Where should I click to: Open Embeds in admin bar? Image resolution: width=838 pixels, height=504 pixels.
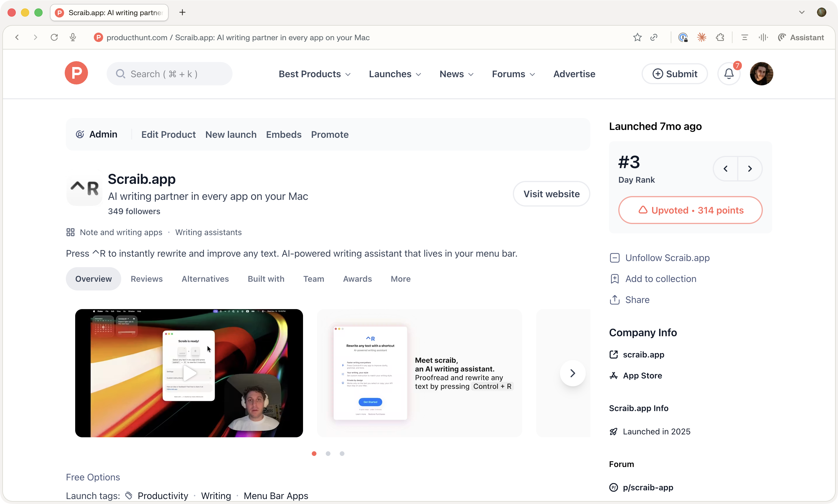(x=284, y=135)
